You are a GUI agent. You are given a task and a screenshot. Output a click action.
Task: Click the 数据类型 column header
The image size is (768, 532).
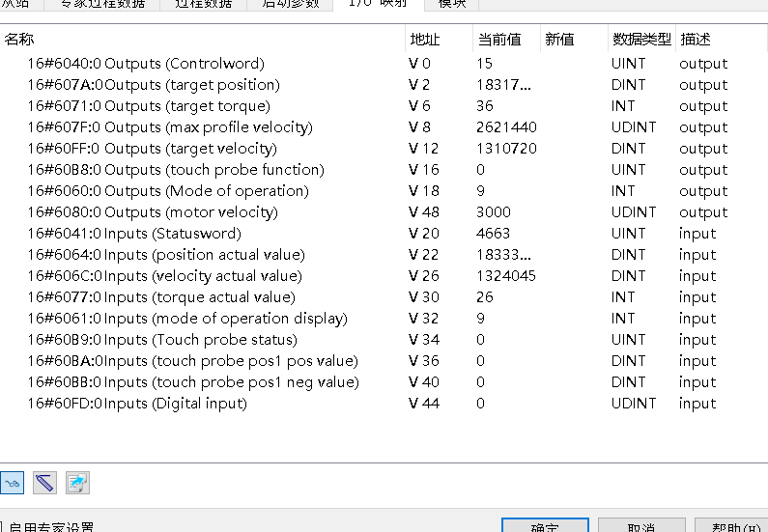641,40
